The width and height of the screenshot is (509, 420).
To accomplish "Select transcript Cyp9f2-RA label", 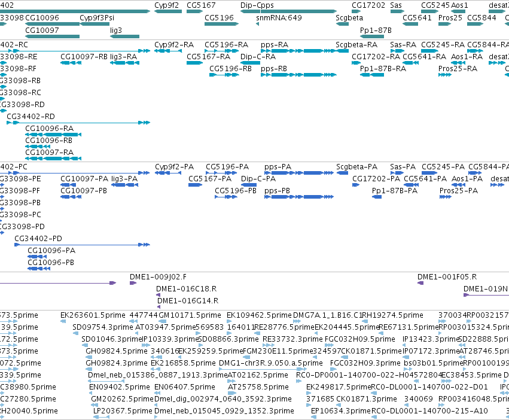I will coord(174,45).
